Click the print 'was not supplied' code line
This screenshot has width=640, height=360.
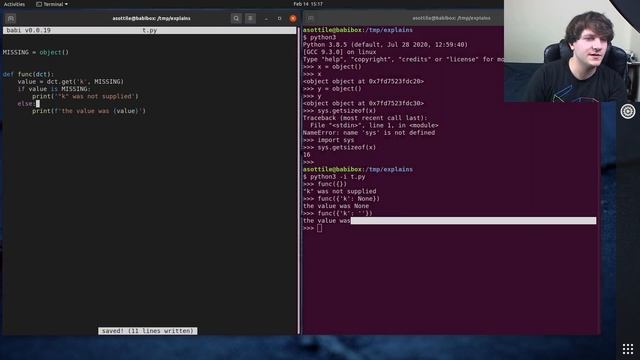coord(85,96)
